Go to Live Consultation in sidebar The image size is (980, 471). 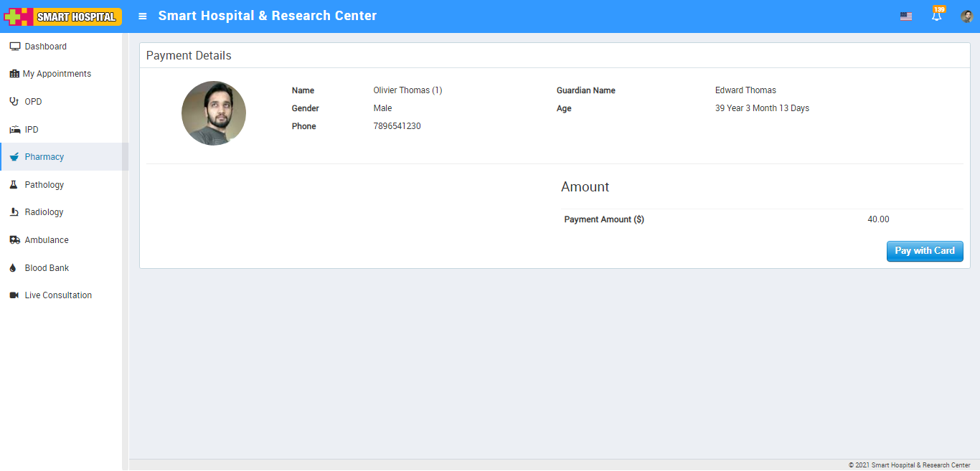[58, 295]
